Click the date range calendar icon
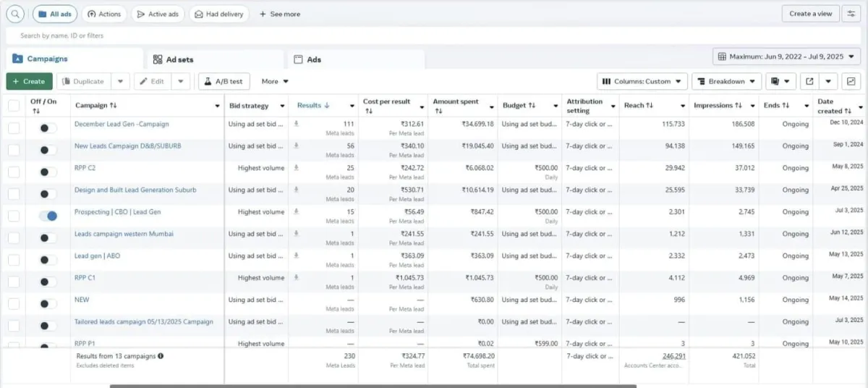Screen dimensions: 868x388 point(722,56)
